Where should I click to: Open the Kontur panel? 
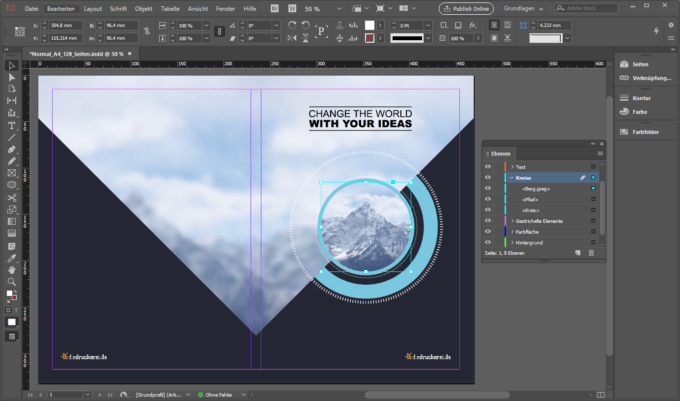coord(635,98)
